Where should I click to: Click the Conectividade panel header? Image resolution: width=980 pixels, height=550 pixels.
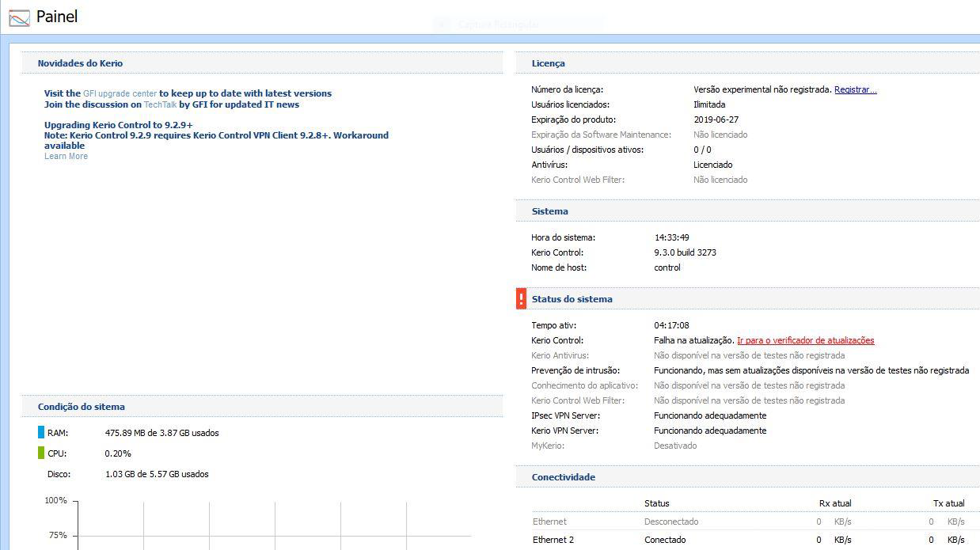(x=747, y=477)
